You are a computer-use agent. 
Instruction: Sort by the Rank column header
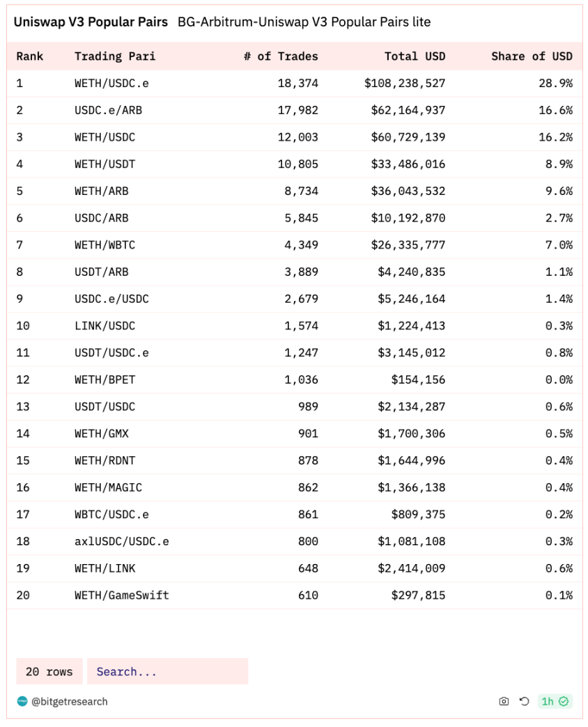coord(30,56)
